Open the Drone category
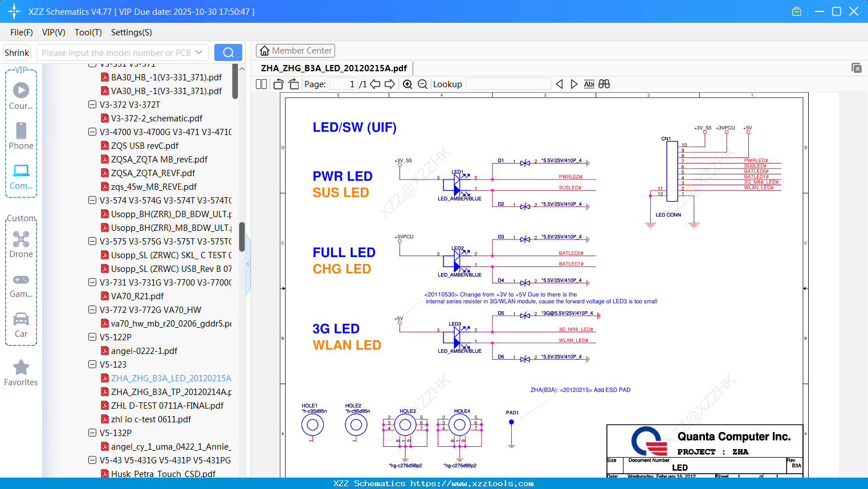Screen dimensions: 868x489 click(21, 244)
